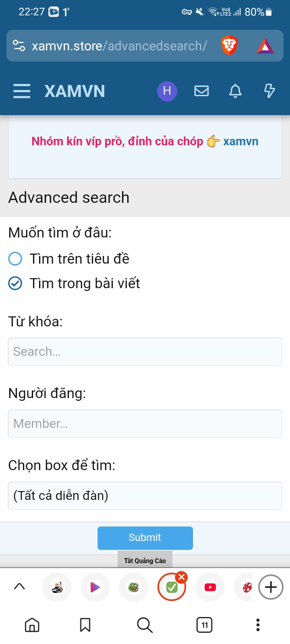Open the Brave Shields lion icon

pyautogui.click(x=229, y=46)
